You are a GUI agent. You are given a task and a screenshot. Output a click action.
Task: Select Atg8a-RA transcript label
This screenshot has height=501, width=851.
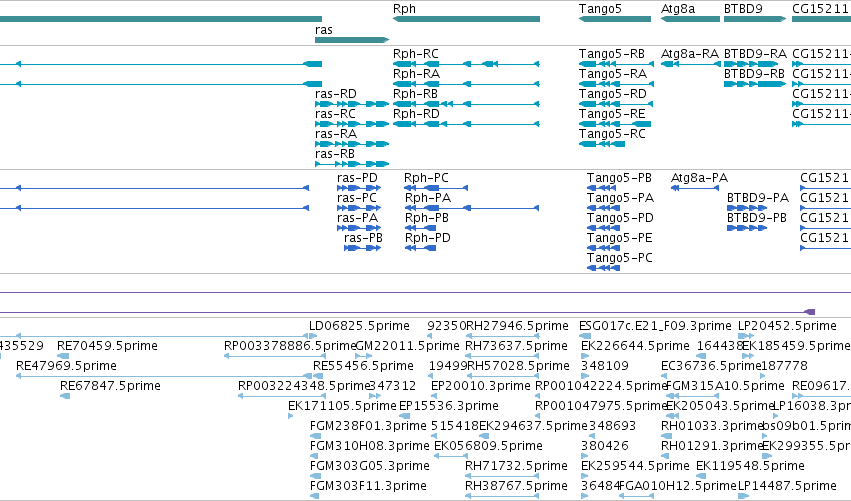(x=689, y=54)
